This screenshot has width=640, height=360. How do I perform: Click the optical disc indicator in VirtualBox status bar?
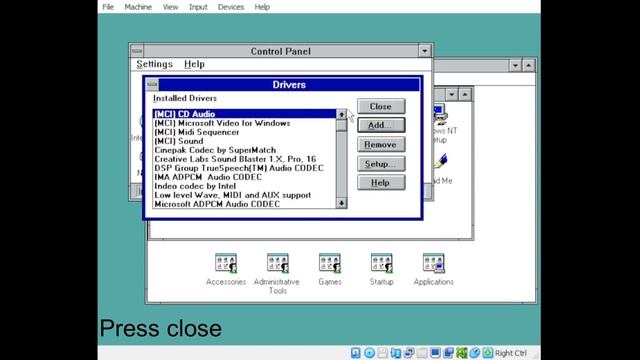pos(369,353)
